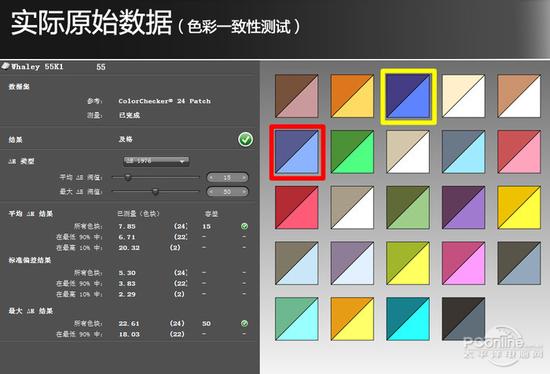Click the Whaley 55K1 device name
Viewport: 550px width, 374px height.
(37, 66)
